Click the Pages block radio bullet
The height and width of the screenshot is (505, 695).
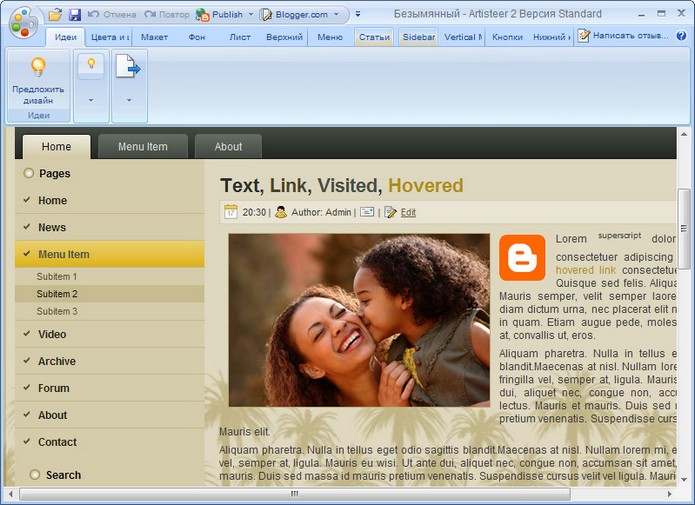tap(29, 174)
